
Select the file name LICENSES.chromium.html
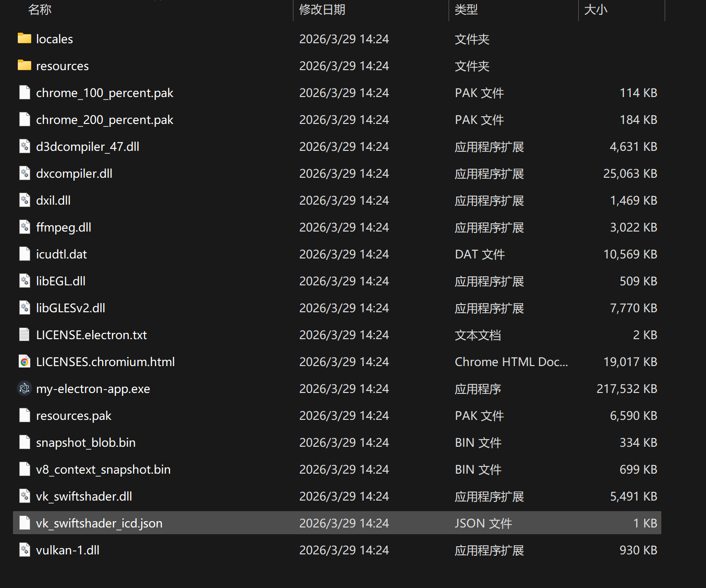pyautogui.click(x=106, y=362)
